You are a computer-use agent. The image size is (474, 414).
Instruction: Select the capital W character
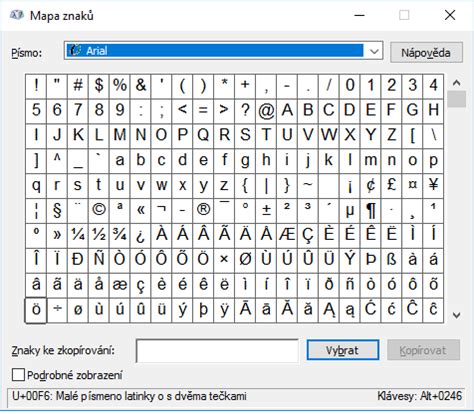pos(328,135)
